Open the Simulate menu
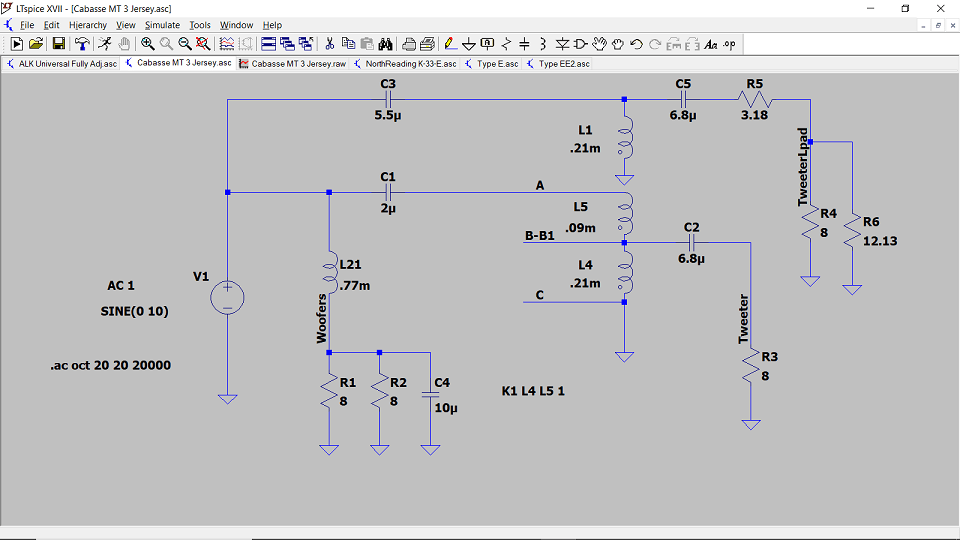The height and width of the screenshot is (540, 960). (x=162, y=25)
